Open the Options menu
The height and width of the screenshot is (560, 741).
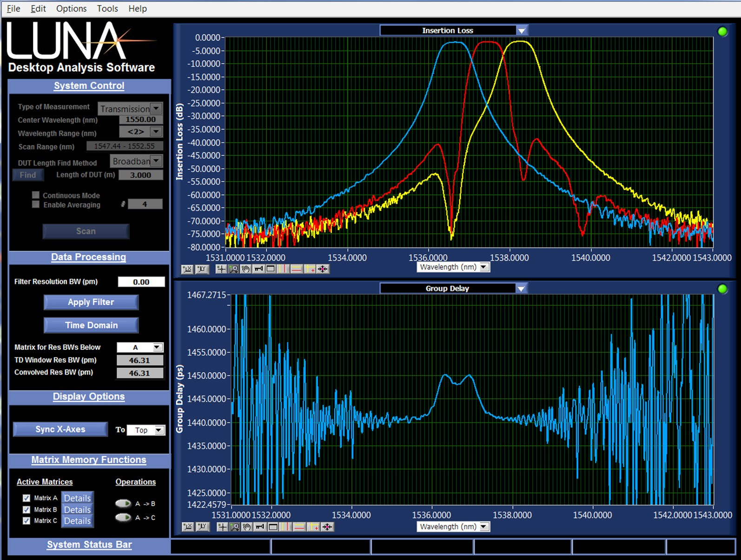(71, 8)
